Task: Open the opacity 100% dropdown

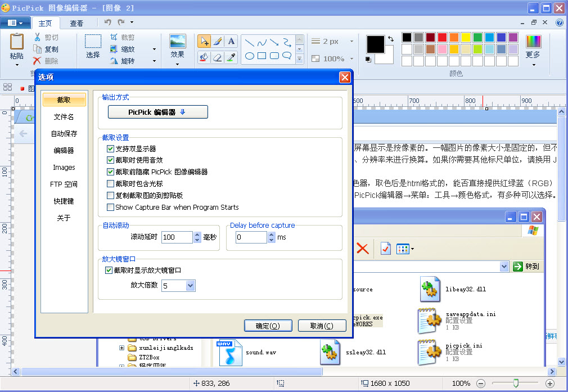Action: [x=351, y=58]
